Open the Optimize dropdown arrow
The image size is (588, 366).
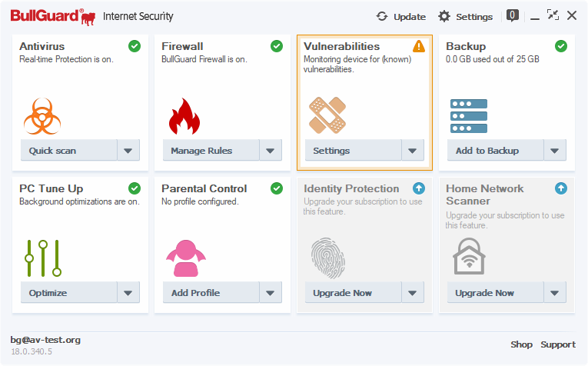[128, 293]
